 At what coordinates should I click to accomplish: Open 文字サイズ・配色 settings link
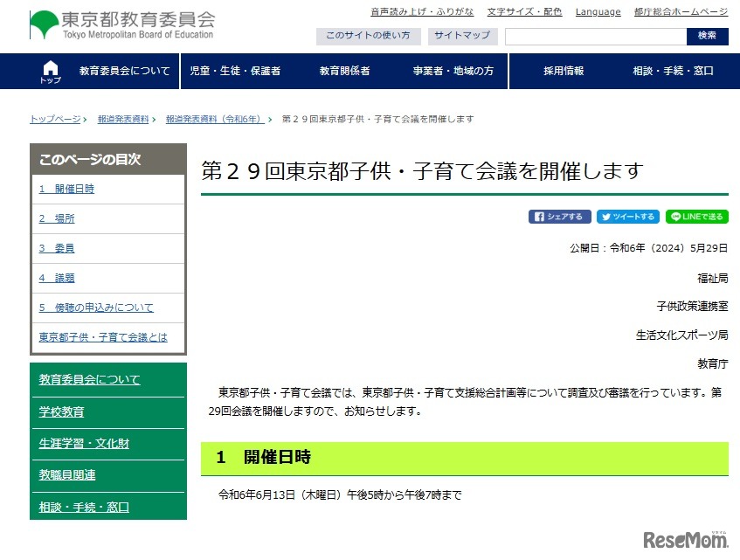click(524, 11)
